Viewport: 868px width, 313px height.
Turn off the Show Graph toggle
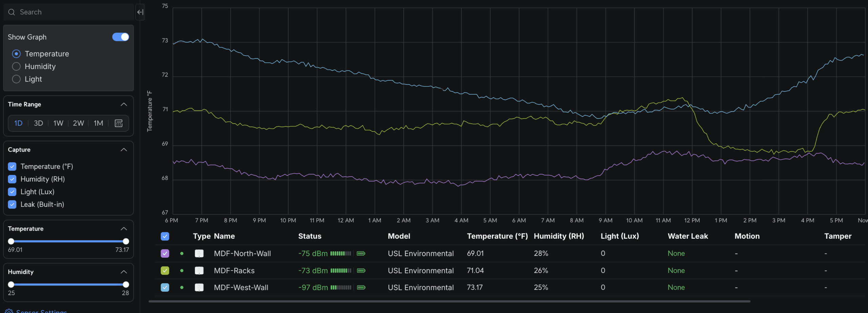click(x=121, y=37)
